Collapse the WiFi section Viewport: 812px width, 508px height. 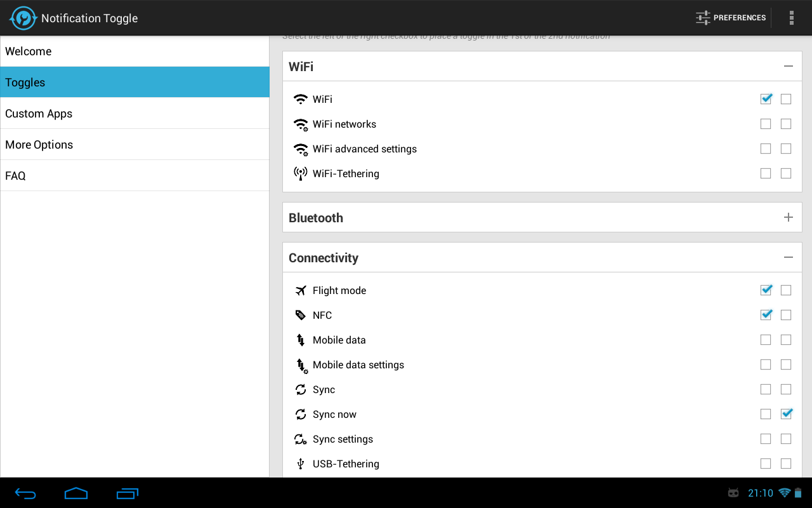(788, 66)
